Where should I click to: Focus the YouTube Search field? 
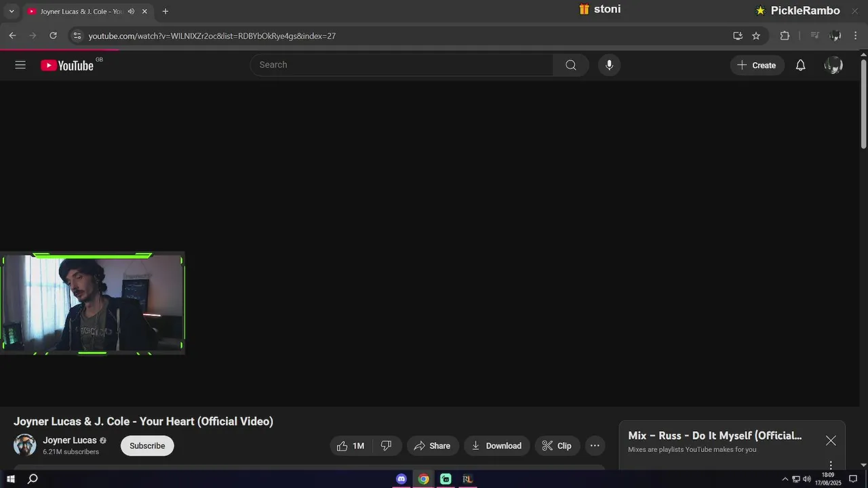coord(401,65)
